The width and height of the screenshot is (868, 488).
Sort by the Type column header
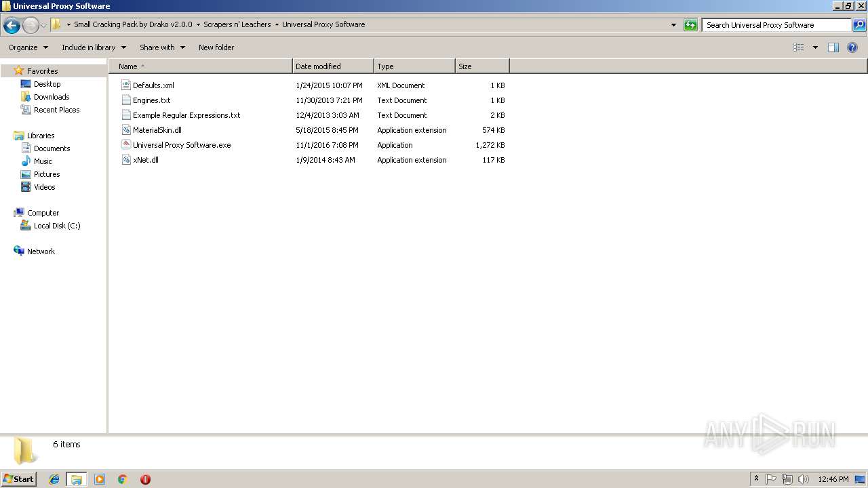(x=414, y=66)
